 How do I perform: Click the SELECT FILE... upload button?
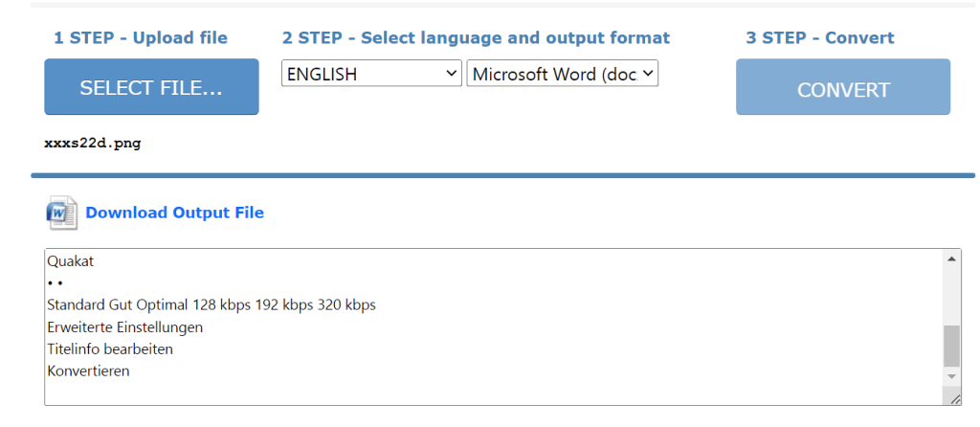(x=151, y=87)
